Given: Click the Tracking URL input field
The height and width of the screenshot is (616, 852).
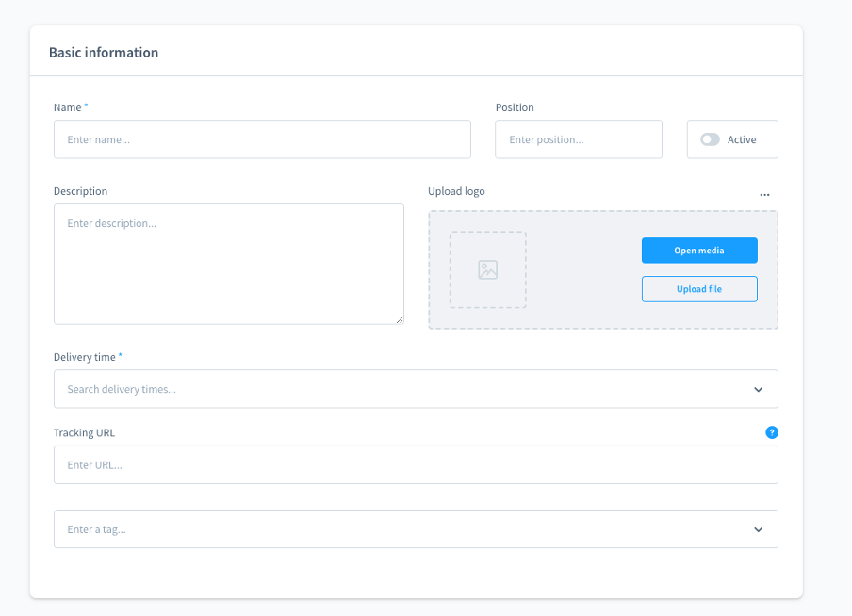Looking at the screenshot, I should tap(416, 465).
